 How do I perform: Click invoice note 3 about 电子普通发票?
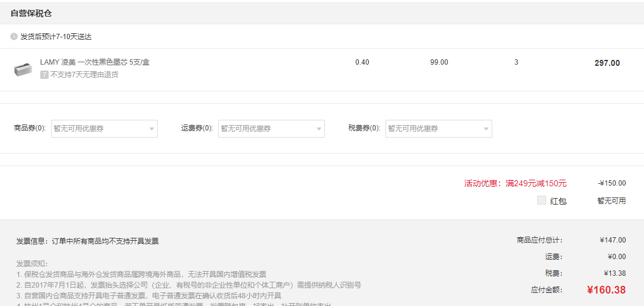click(149, 296)
